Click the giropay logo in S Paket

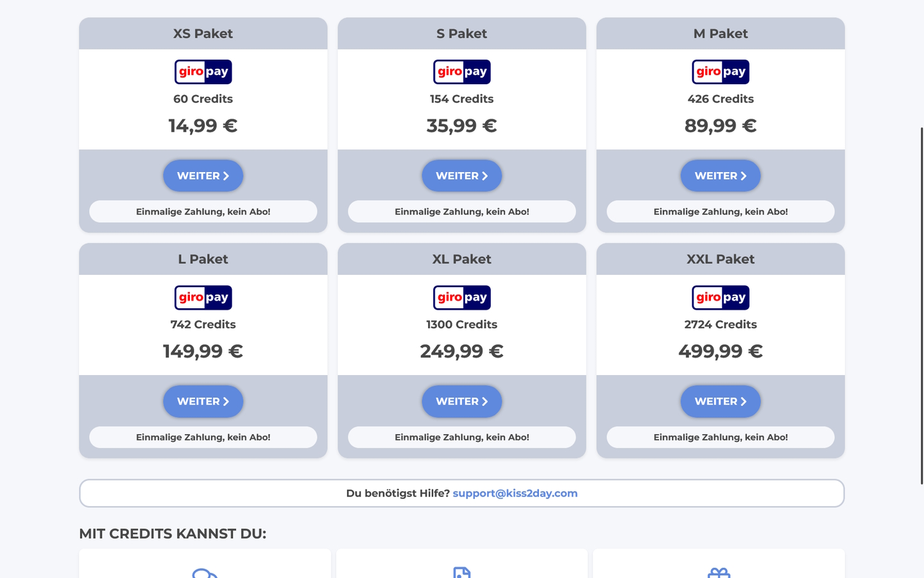[461, 72]
